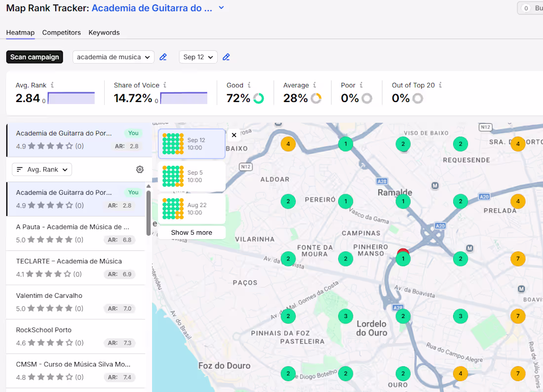The width and height of the screenshot is (543, 392).
Task: Open the campaign selector chevron in title
Action: [221, 7]
